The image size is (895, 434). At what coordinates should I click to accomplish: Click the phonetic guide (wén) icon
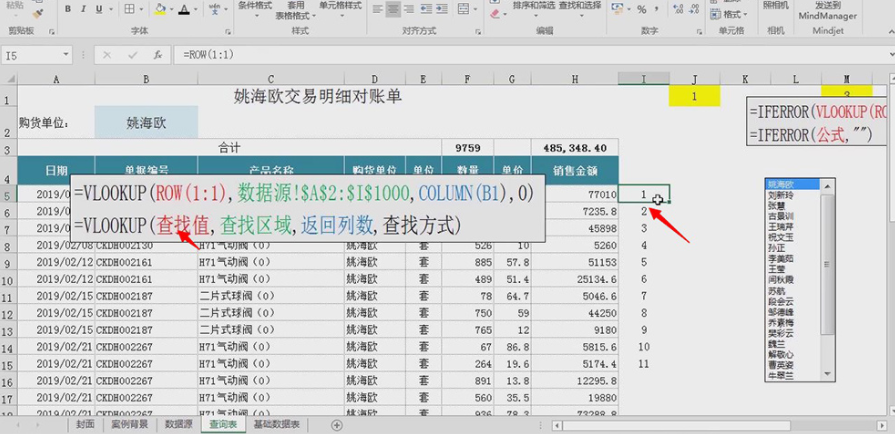coord(215,9)
